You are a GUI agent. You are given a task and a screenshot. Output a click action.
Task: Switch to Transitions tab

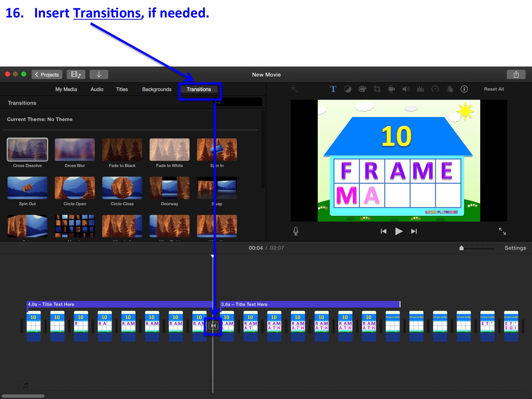(x=199, y=89)
